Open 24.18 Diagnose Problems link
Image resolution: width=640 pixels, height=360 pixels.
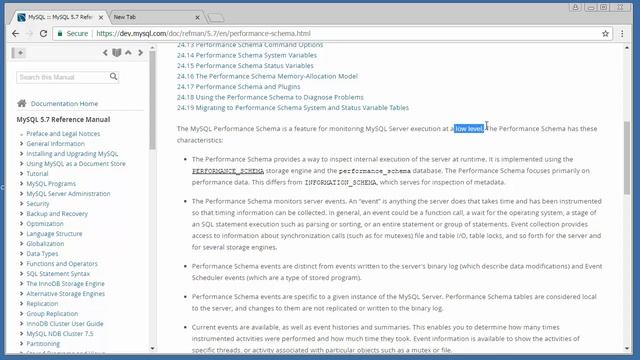pyautogui.click(x=270, y=97)
